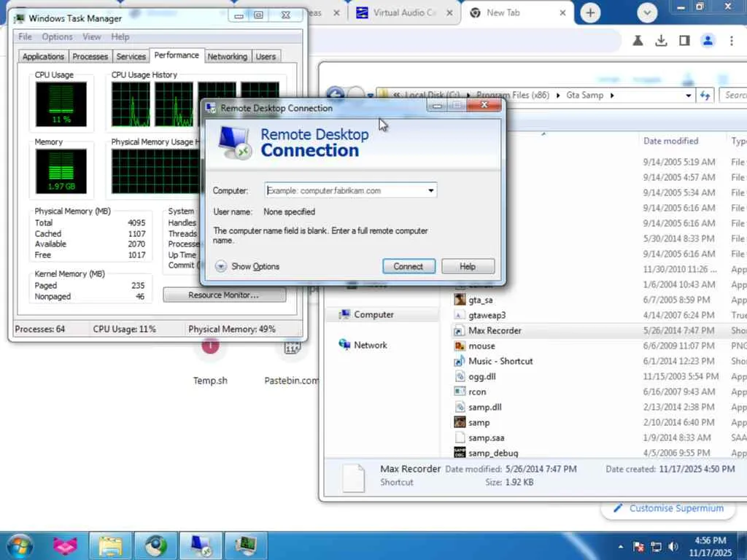This screenshot has height=560, width=747.
Task: Click the Resource Monitor button
Action: [x=224, y=295]
